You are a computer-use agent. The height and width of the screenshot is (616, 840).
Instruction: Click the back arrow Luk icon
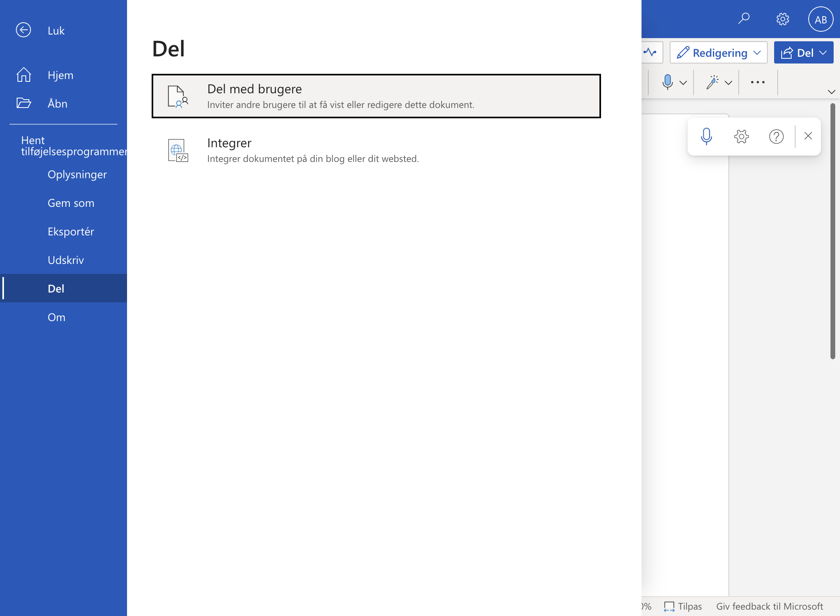click(x=23, y=30)
